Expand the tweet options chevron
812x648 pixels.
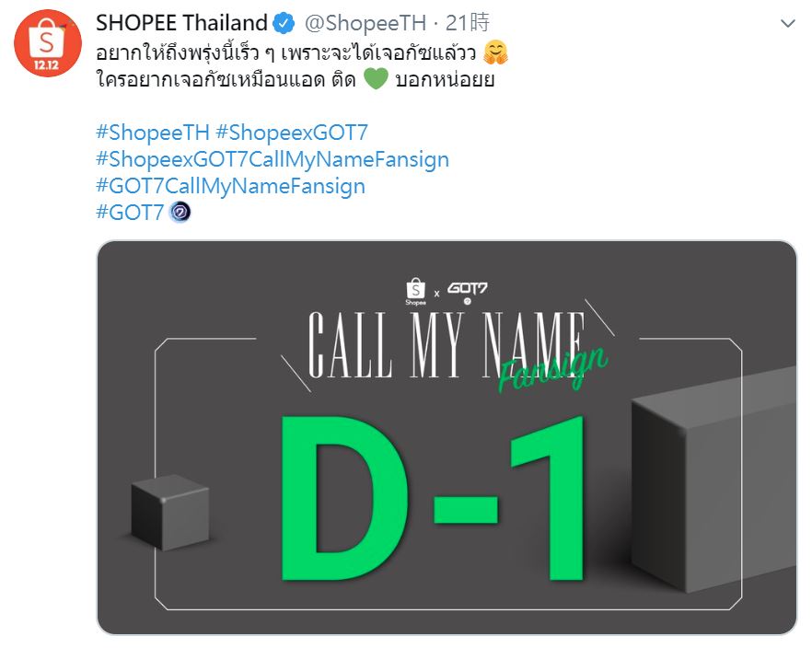(788, 24)
